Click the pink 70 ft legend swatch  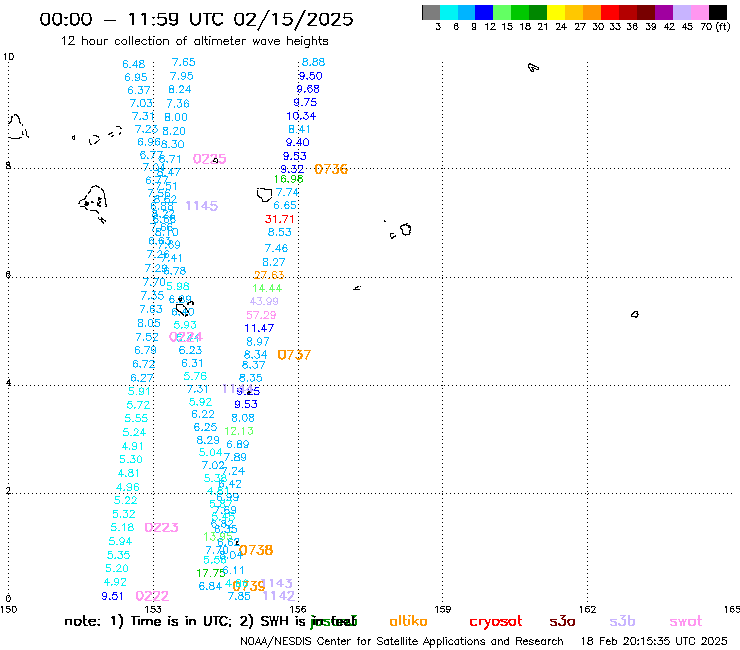click(x=699, y=12)
